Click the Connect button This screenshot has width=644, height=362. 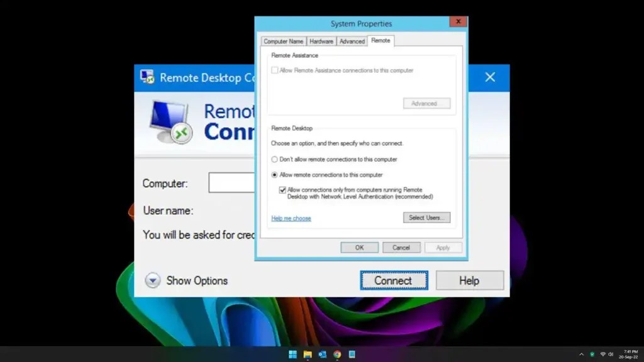coord(394,280)
